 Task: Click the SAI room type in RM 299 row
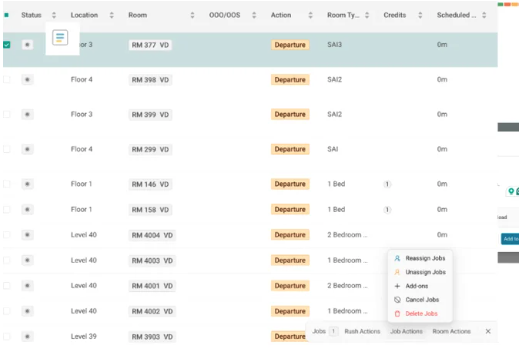(x=333, y=149)
